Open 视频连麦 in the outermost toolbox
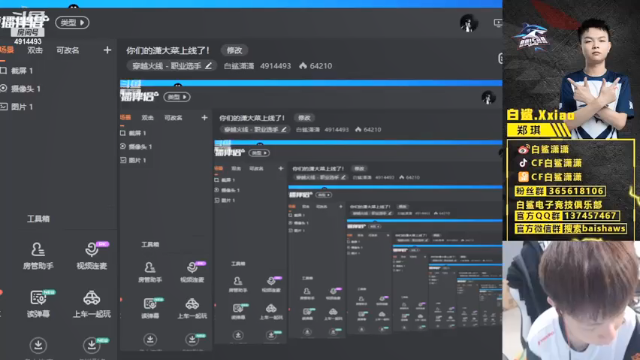The width and height of the screenshot is (640, 360). point(92,256)
